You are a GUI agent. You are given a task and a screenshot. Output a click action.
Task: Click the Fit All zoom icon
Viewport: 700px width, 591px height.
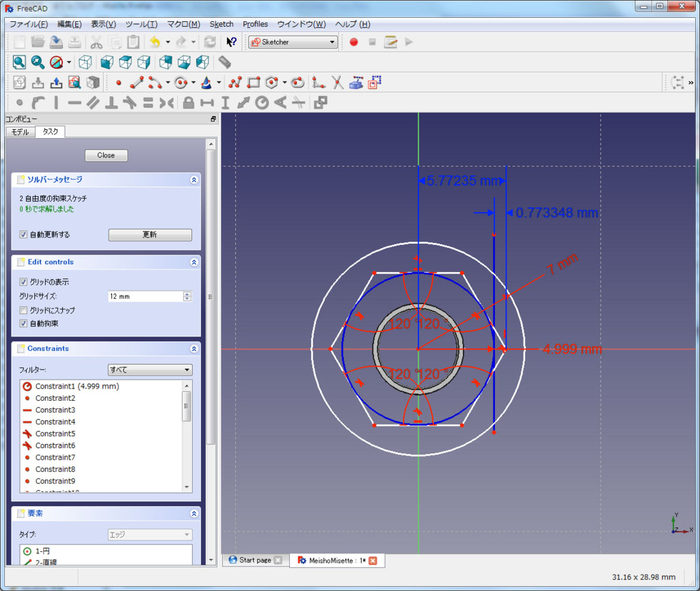[x=19, y=62]
